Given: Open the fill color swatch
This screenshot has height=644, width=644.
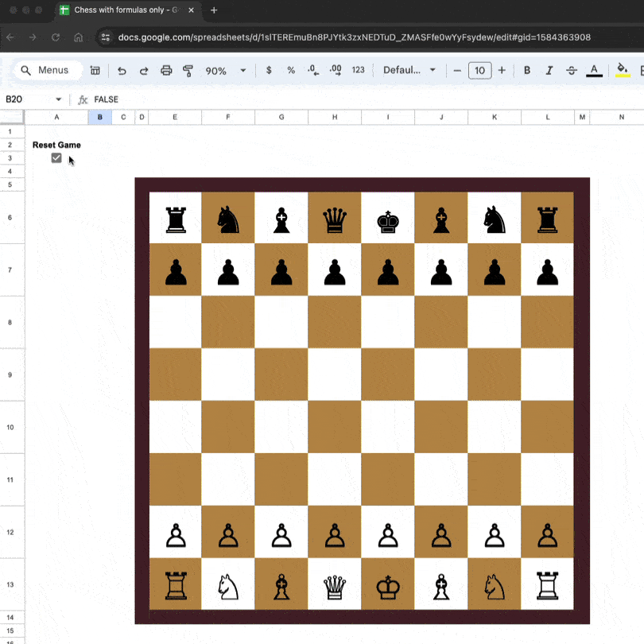Looking at the screenshot, I should 621,70.
